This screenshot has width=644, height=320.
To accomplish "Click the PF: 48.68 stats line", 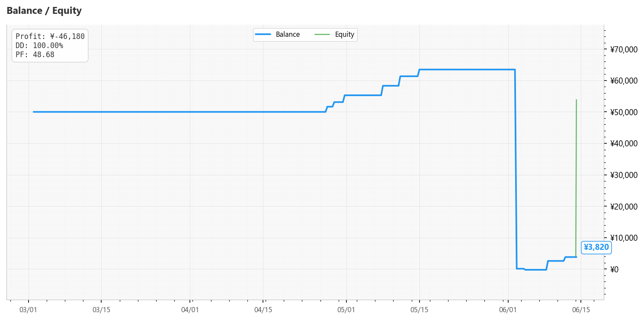I will tap(35, 55).
